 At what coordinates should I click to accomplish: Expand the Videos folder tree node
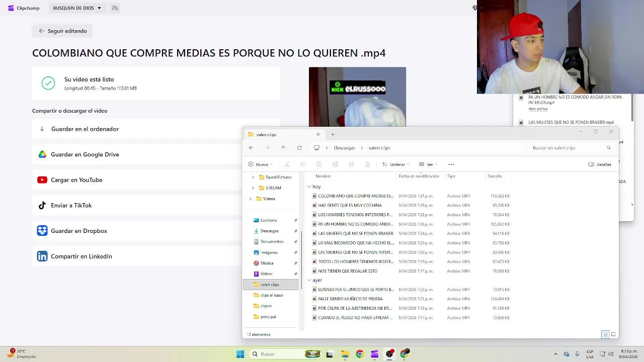251,199
